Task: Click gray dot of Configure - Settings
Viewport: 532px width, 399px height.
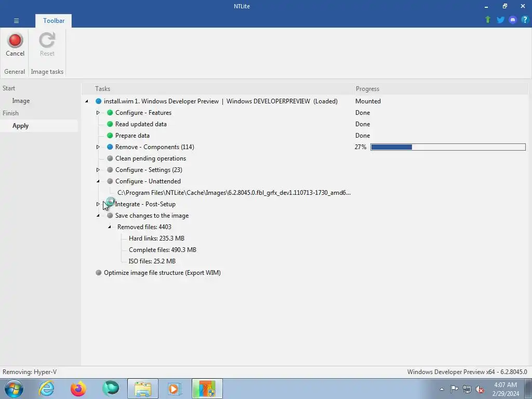Action: coord(110,170)
